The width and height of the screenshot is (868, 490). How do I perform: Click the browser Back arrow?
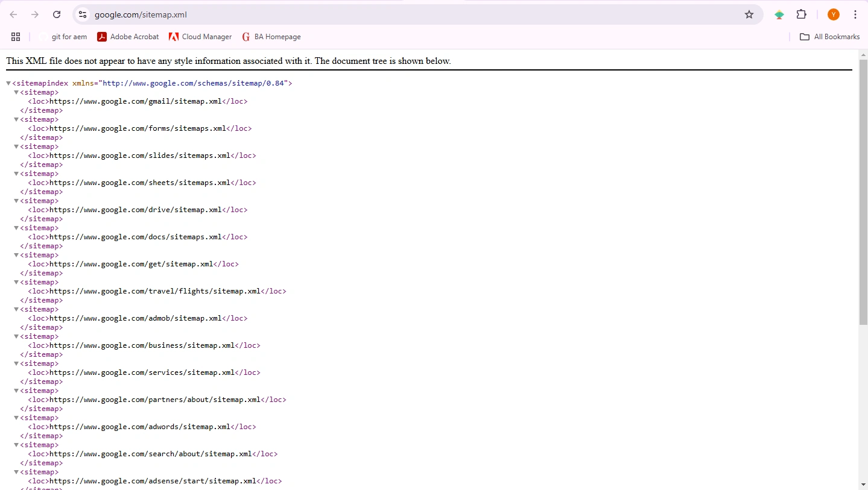[13, 14]
